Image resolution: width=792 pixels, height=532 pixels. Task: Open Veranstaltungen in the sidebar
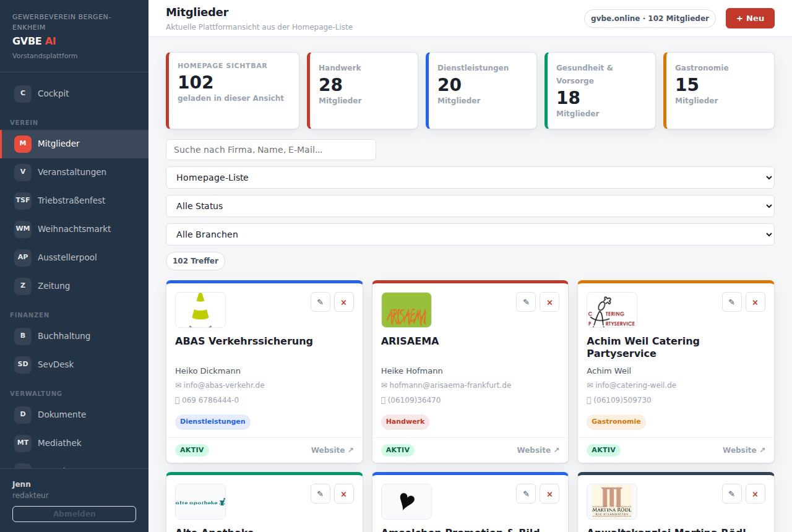pos(74,172)
